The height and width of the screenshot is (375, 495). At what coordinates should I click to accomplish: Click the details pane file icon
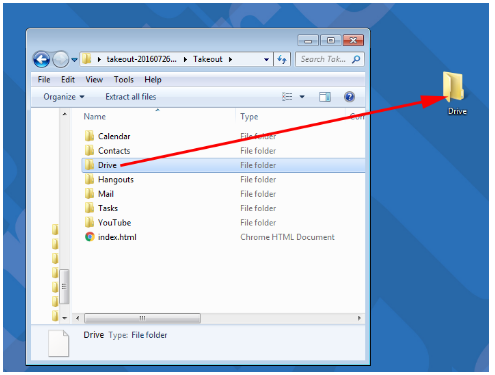[58, 343]
